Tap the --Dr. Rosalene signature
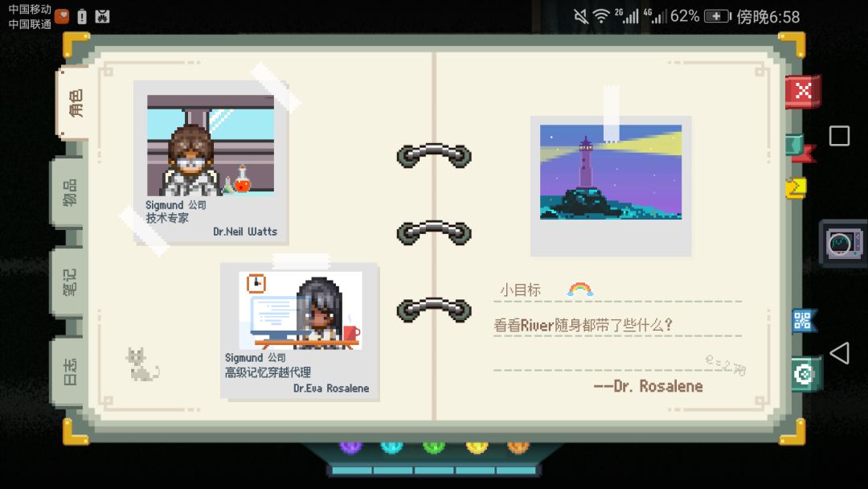This screenshot has width=868, height=489. [649, 386]
